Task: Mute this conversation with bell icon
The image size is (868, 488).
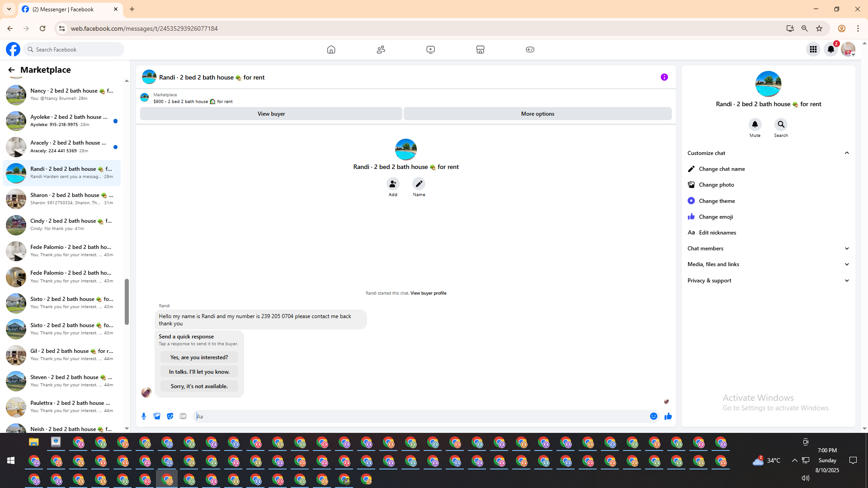Action: [755, 124]
